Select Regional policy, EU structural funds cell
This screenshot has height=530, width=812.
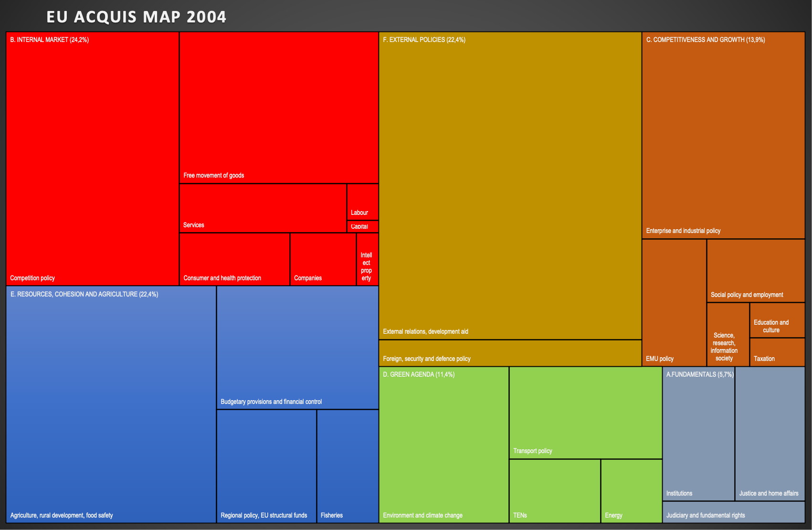(x=266, y=466)
